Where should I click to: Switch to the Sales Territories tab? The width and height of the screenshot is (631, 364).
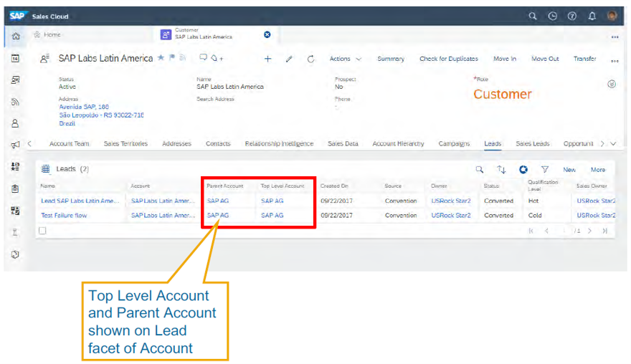pyautogui.click(x=125, y=143)
